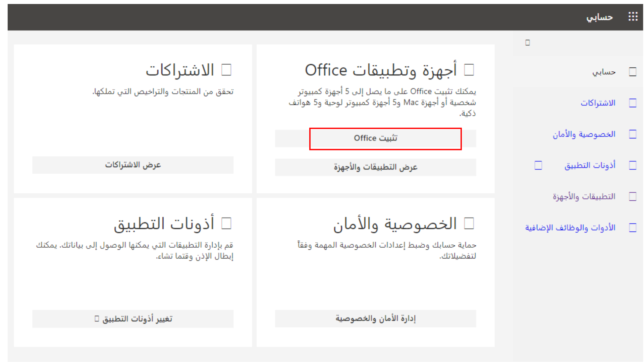Click the الاشتراكات sidebar icon
The image size is (644, 362).
tap(633, 103)
